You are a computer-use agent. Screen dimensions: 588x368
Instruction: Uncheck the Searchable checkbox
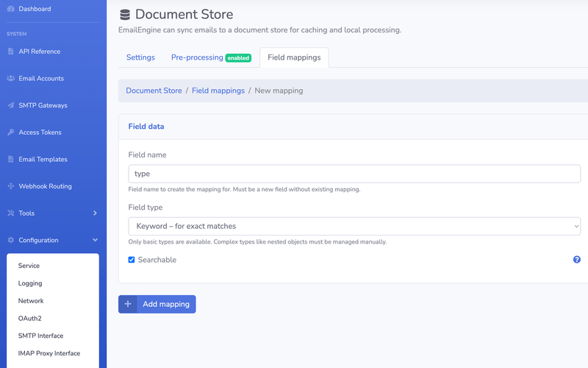(x=132, y=260)
